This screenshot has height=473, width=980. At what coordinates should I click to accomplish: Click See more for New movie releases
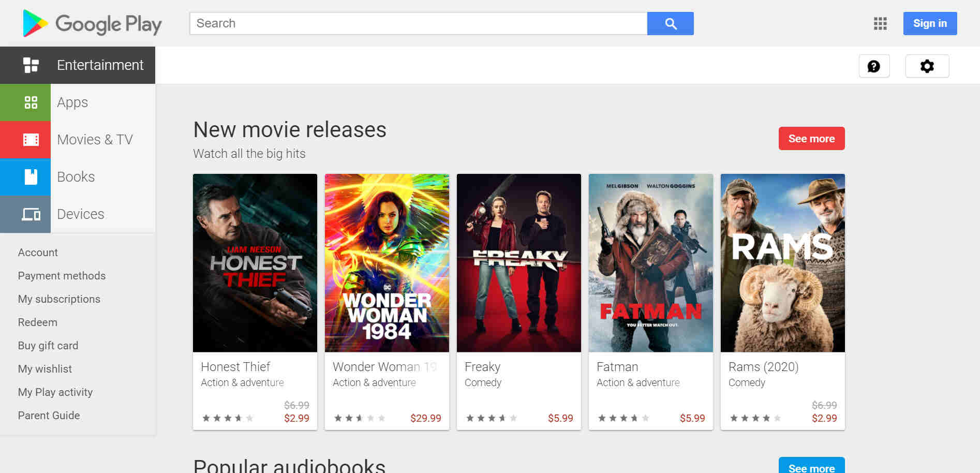coord(811,139)
